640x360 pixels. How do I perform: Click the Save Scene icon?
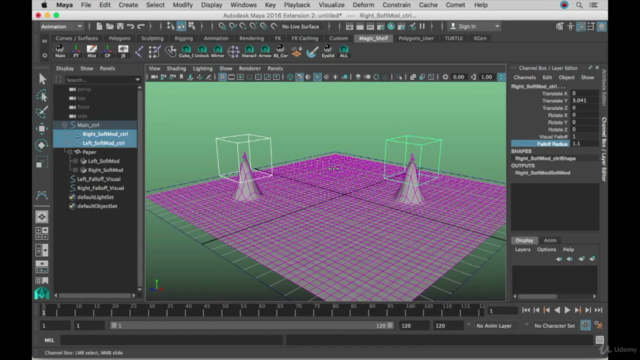pyautogui.click(x=120, y=27)
